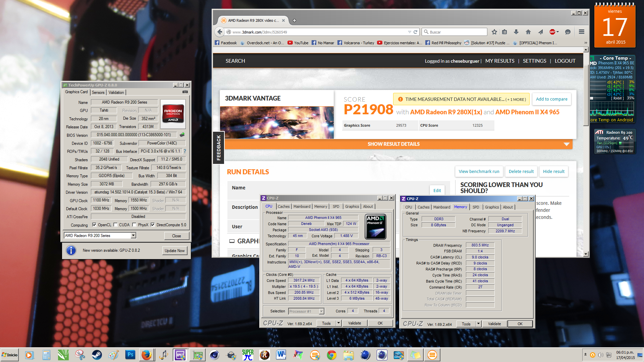Open Photoshop from the taskbar

130,355
